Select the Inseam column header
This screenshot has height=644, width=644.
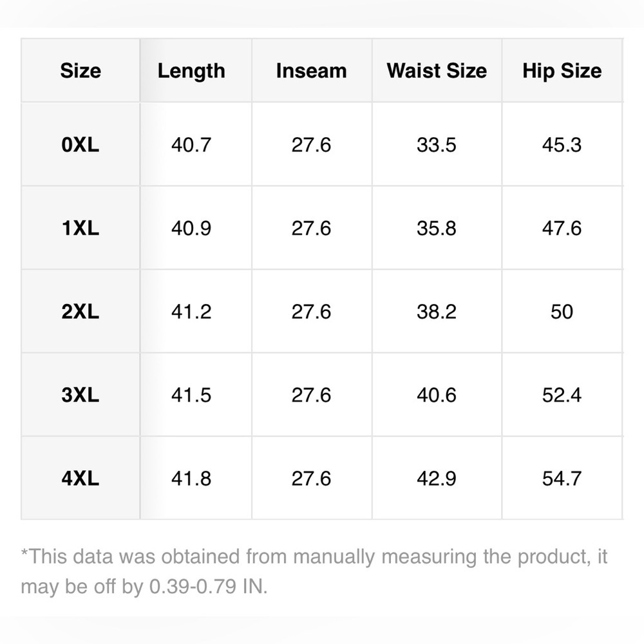(x=311, y=71)
